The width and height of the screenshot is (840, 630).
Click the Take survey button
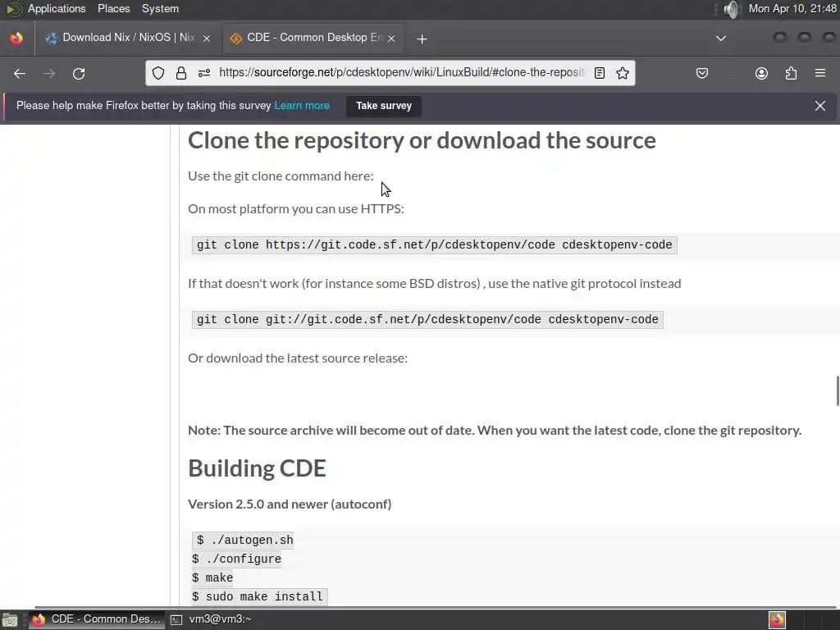coord(384,106)
